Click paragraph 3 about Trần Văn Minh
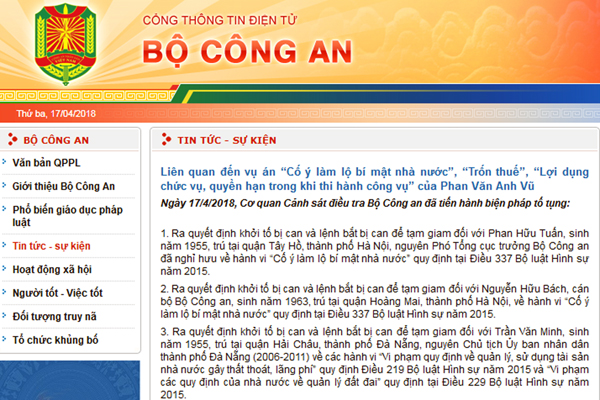 pos(374,362)
